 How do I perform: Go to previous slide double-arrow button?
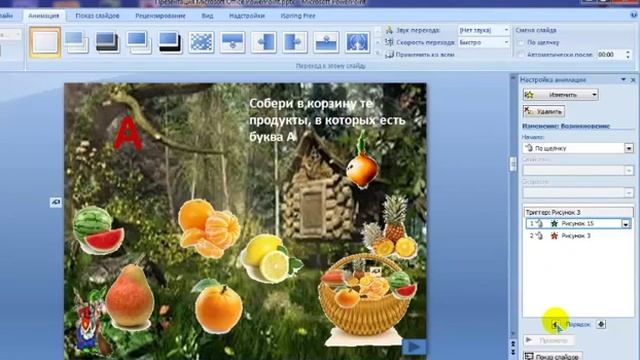point(513,345)
